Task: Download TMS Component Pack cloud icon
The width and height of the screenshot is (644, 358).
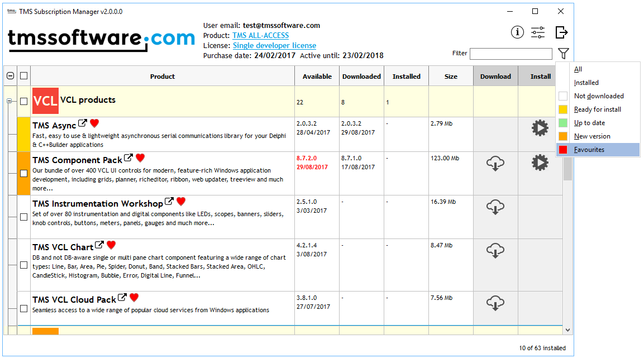Action: point(495,164)
